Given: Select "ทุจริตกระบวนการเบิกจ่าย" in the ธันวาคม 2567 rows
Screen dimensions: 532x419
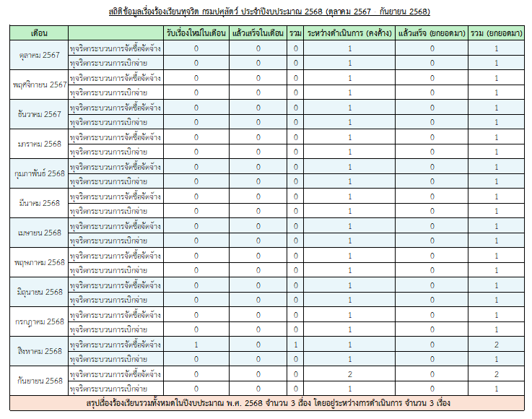Looking at the screenshot, I should click(115, 122).
